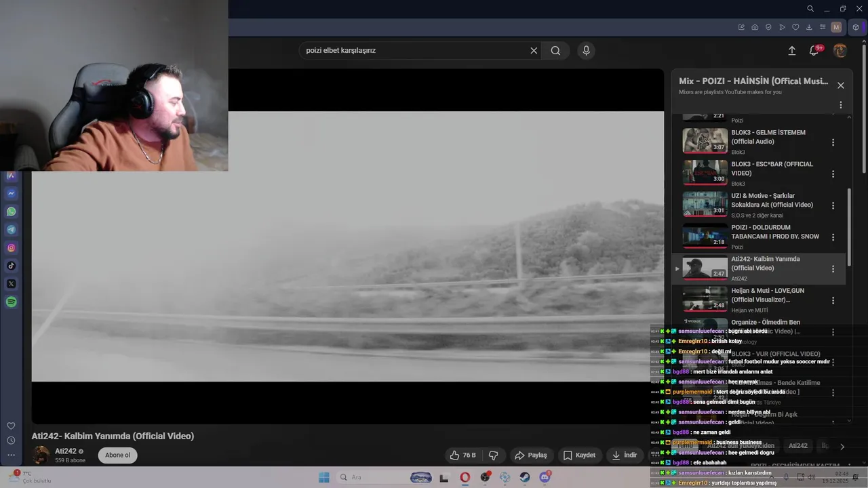Open YouTube notifications bell
The image size is (868, 488).
[x=814, y=51]
